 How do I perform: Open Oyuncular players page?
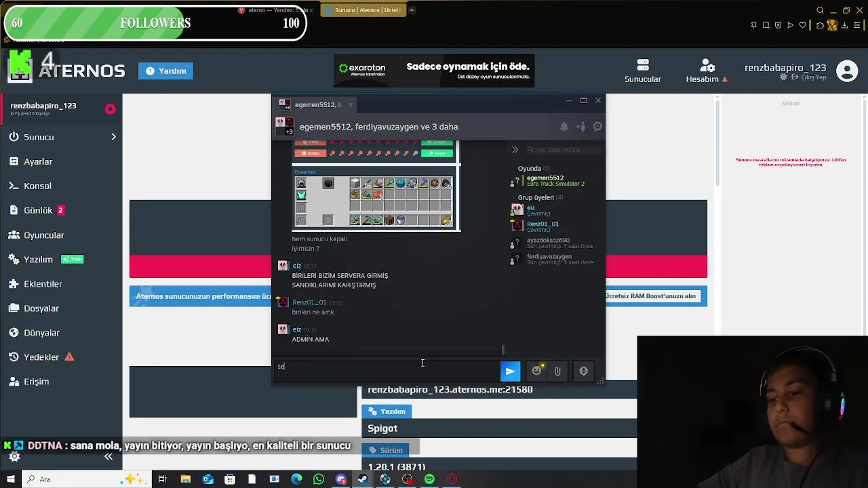click(x=44, y=235)
